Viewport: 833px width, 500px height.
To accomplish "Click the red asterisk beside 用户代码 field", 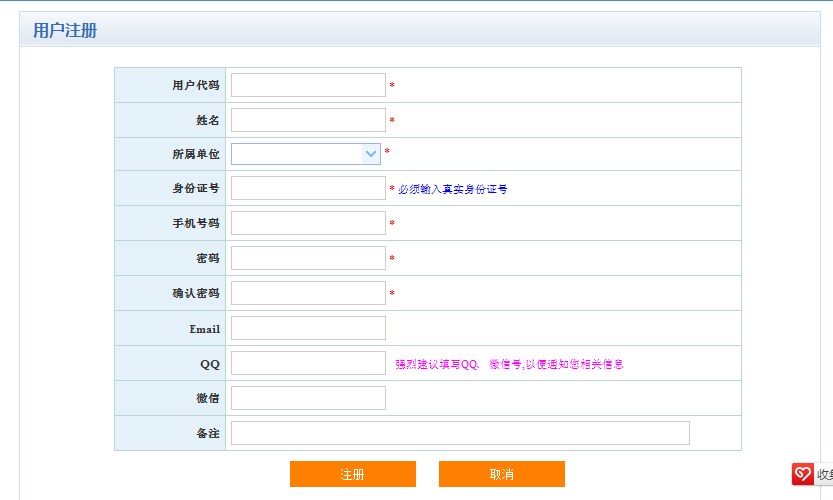I will [392, 86].
